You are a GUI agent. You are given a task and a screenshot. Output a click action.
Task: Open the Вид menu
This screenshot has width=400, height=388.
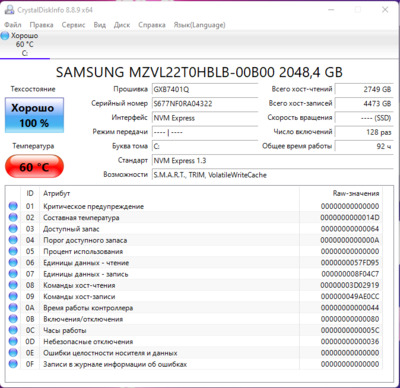pyautogui.click(x=99, y=25)
